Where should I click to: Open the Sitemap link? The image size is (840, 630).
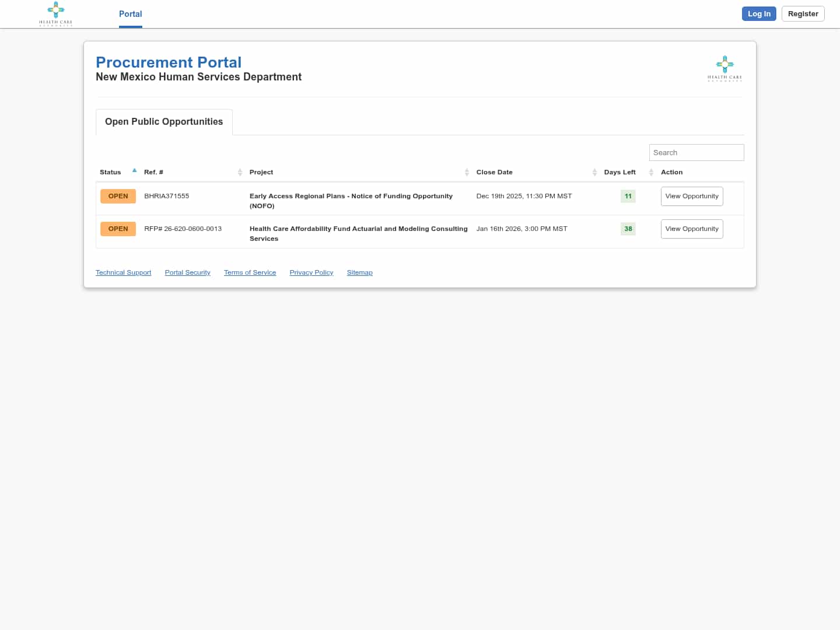(359, 272)
